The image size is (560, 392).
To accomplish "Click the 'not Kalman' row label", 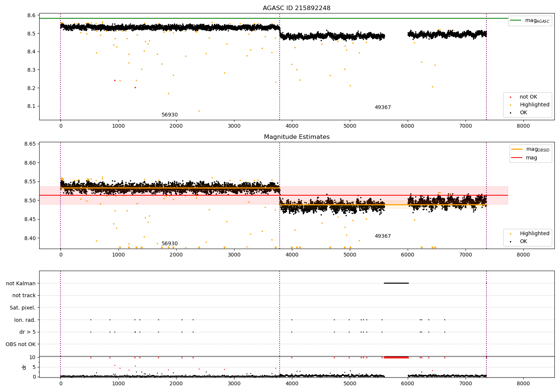I will (21, 283).
